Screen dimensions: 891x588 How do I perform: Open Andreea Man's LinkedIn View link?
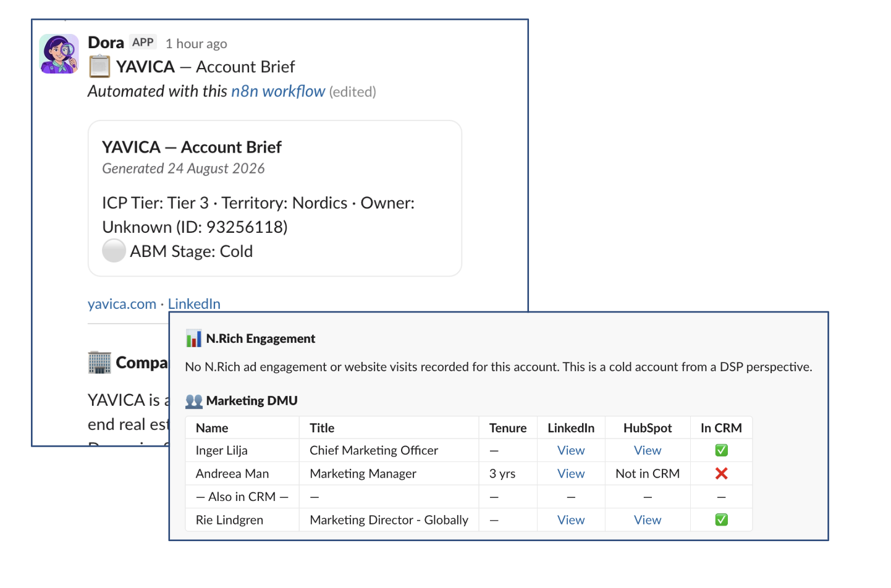pyautogui.click(x=571, y=474)
